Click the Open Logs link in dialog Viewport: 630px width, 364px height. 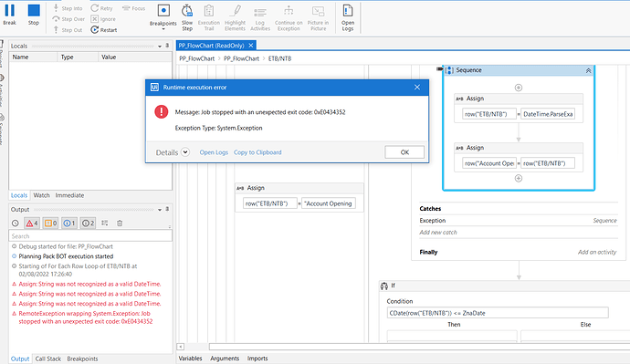click(214, 152)
